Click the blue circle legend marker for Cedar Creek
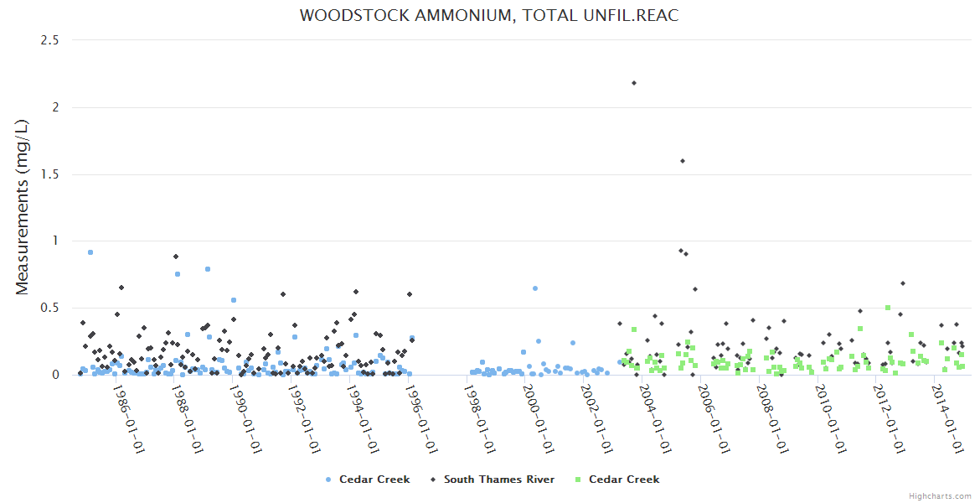This screenshot has width=980, height=503. pyautogui.click(x=328, y=480)
